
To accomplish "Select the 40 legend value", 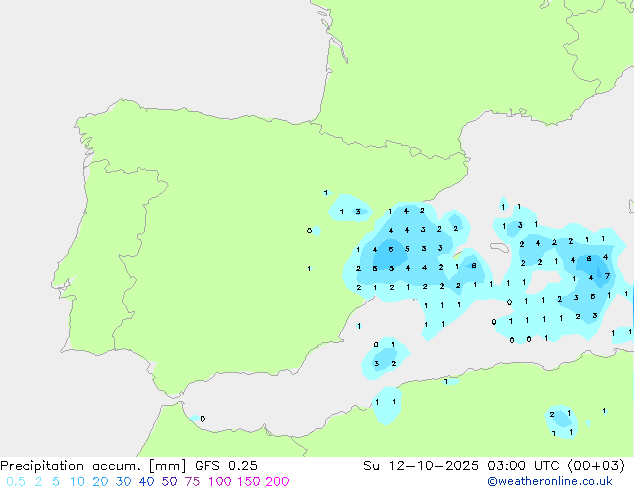I will [x=146, y=482].
